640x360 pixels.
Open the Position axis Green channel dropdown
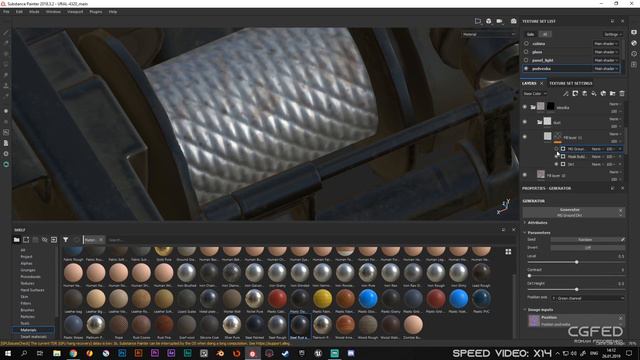pyautogui.click(x=587, y=298)
